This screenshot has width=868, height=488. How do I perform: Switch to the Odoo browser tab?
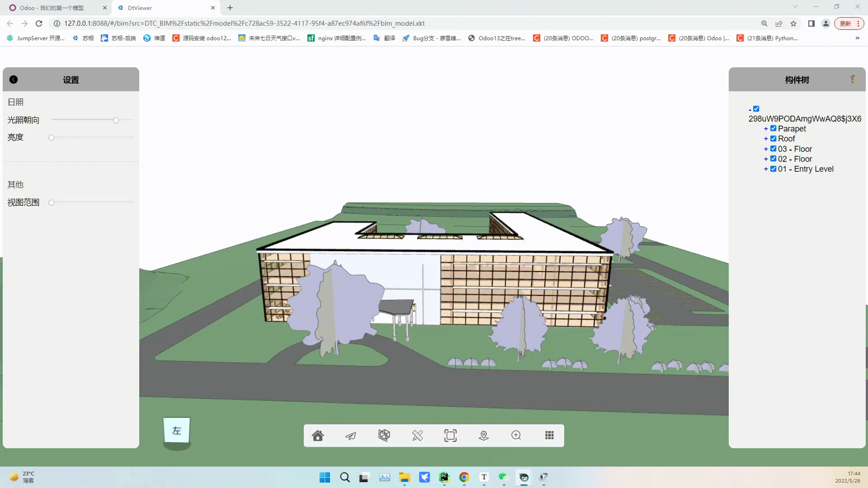click(51, 8)
